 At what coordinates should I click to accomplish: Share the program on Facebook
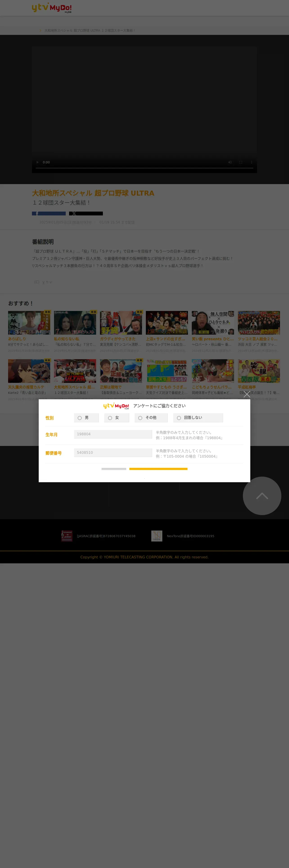pos(49,213)
